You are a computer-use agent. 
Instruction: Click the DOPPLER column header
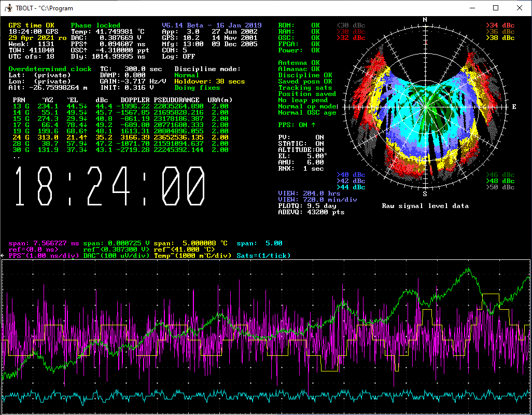point(135,100)
